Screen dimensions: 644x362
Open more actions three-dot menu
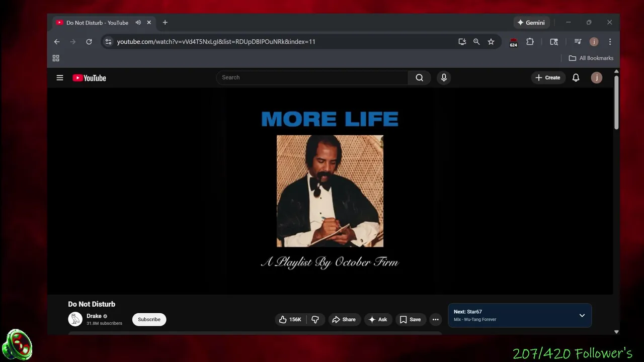[x=436, y=319]
